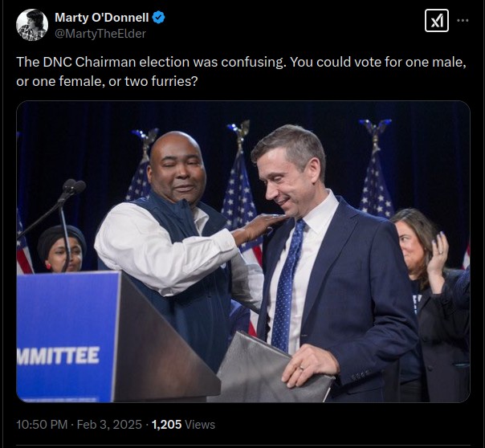Viewport: 485px width, 448px height.
Task: Open Grok explain icon on the post
Action: (x=437, y=20)
